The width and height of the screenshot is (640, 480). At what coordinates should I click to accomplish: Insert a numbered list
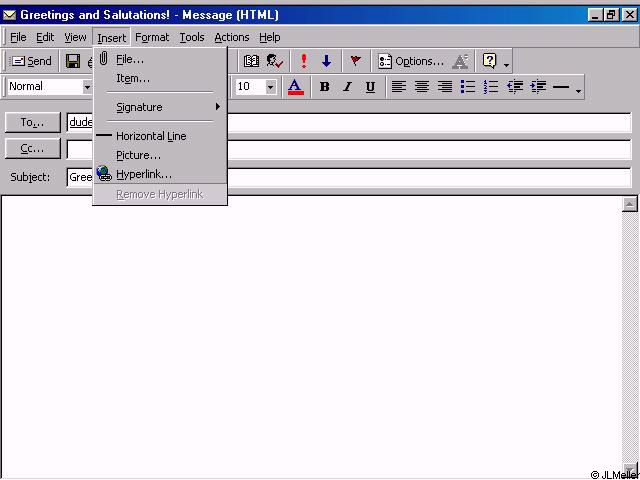point(491,87)
